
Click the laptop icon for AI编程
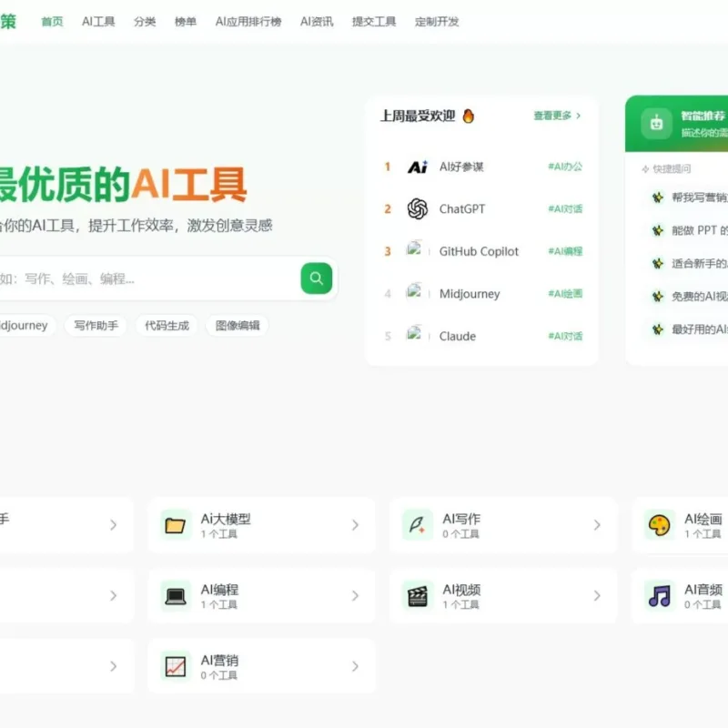(x=176, y=596)
